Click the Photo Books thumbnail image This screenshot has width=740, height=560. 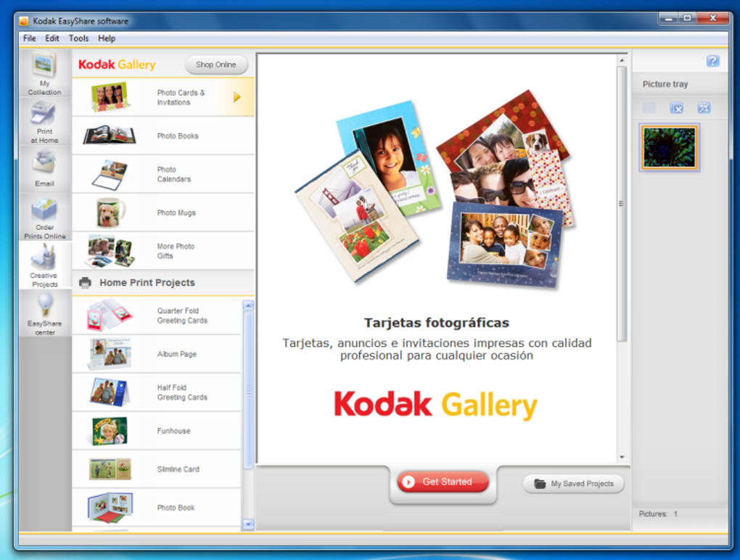coord(110,136)
